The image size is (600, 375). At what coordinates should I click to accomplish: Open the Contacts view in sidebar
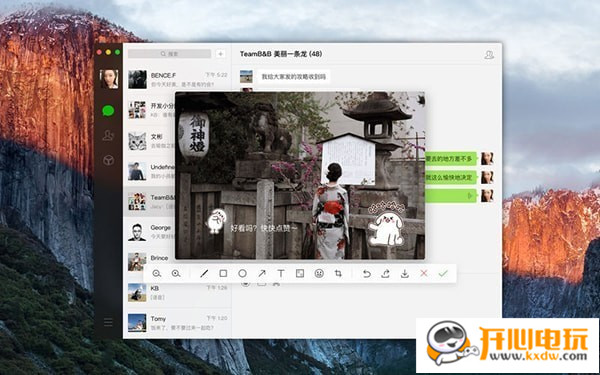(108, 135)
